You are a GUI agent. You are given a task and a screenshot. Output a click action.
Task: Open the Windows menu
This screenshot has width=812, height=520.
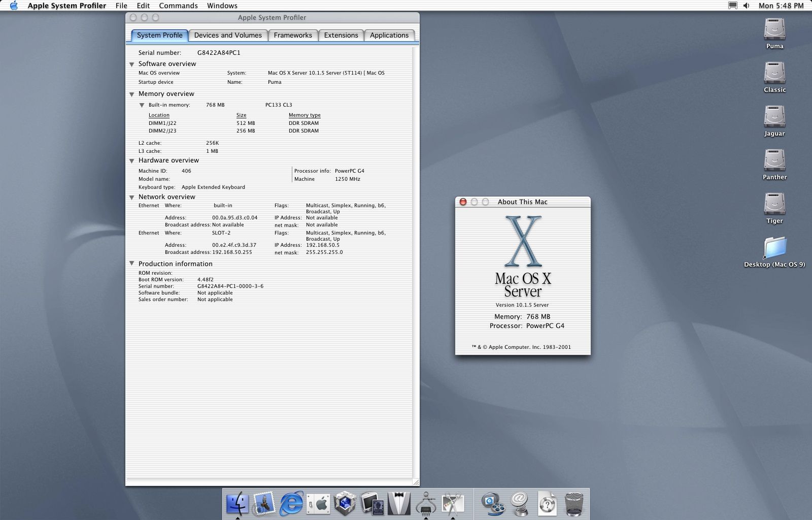(222, 6)
